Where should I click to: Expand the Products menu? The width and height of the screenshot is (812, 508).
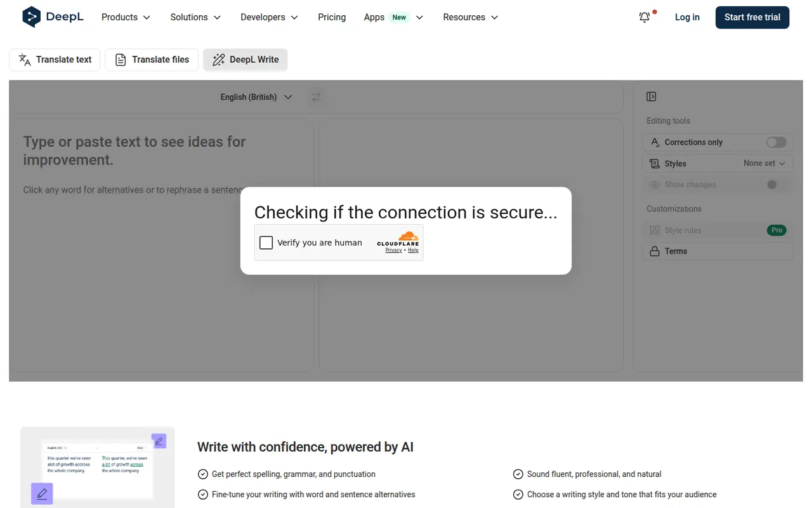click(x=126, y=17)
